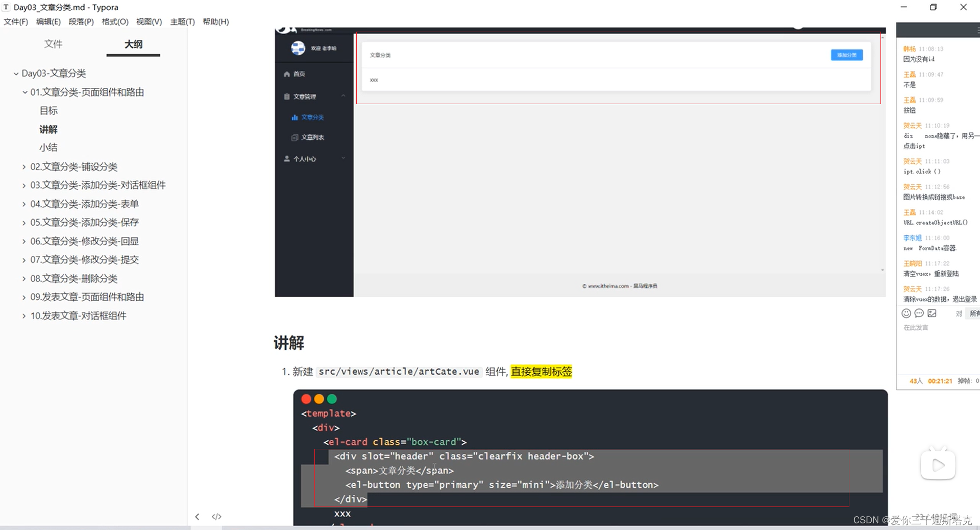Open 编辑(E) menu
The image size is (980, 530).
[x=48, y=21]
